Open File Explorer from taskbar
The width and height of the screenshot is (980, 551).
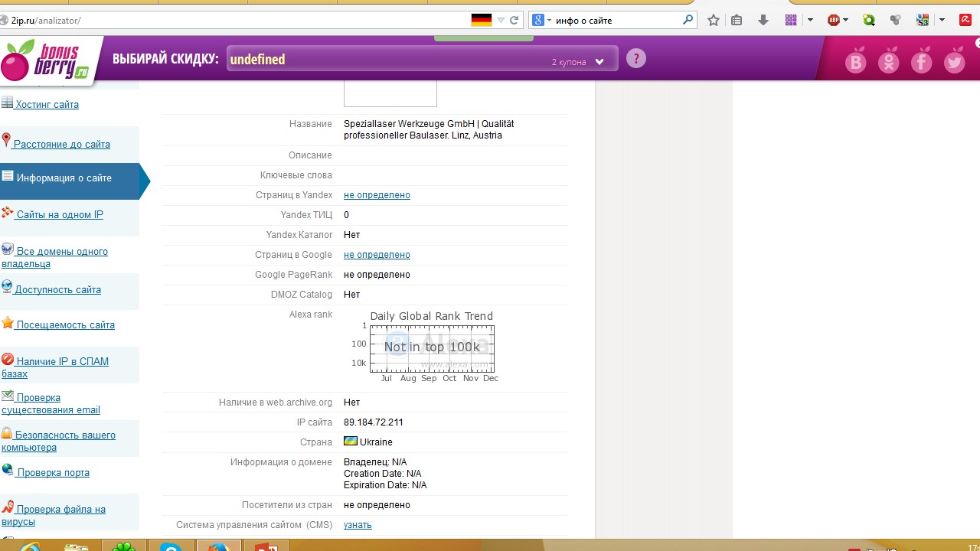tap(77, 546)
